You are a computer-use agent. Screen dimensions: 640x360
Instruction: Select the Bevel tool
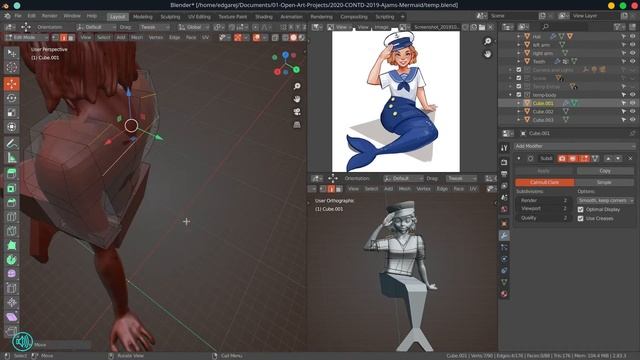[11, 202]
